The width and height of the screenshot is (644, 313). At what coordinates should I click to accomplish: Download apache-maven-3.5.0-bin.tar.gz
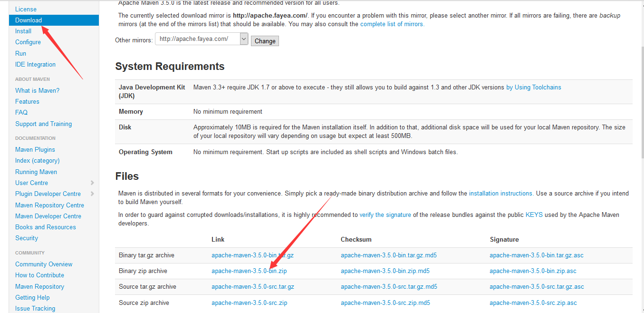click(x=252, y=255)
